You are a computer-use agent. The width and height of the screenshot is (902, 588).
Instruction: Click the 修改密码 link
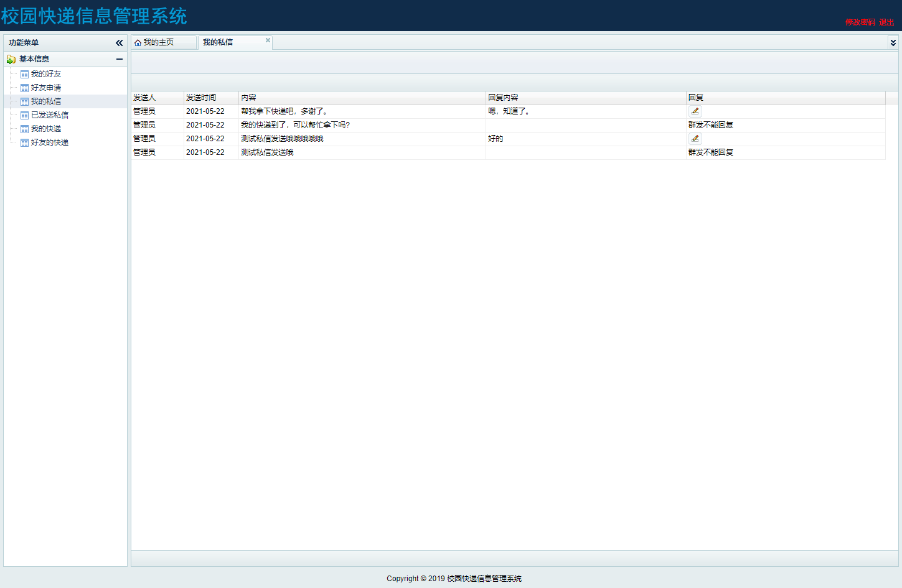[860, 22]
